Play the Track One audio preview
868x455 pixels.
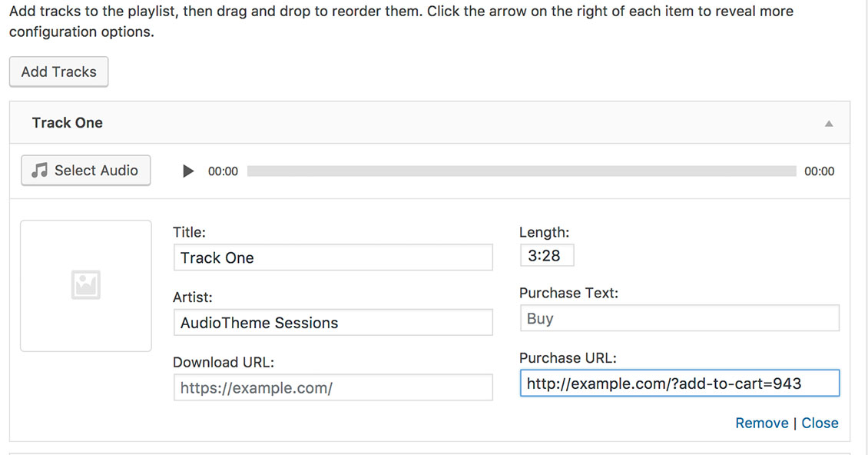(x=188, y=171)
